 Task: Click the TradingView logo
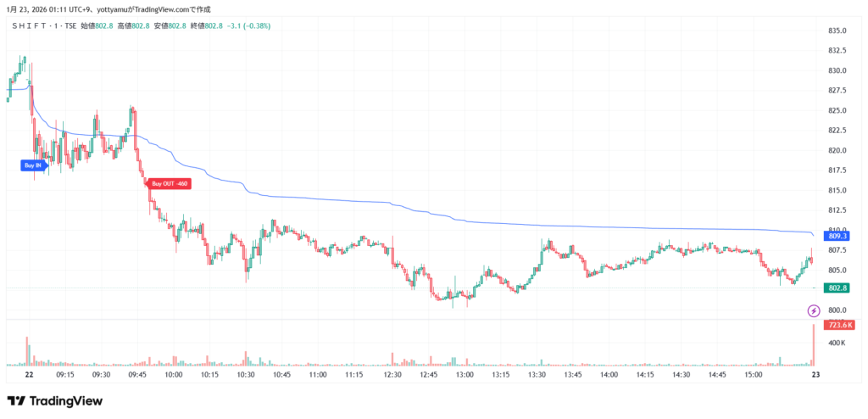[49, 401]
